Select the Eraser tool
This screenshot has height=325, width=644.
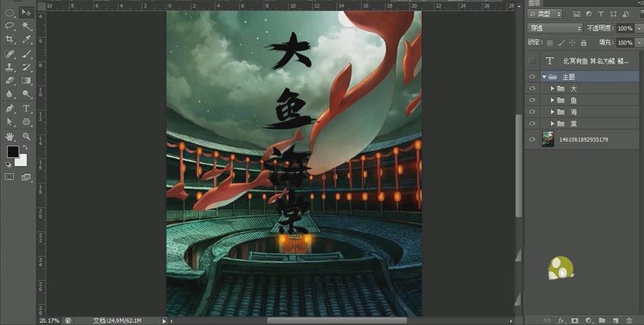(x=10, y=80)
